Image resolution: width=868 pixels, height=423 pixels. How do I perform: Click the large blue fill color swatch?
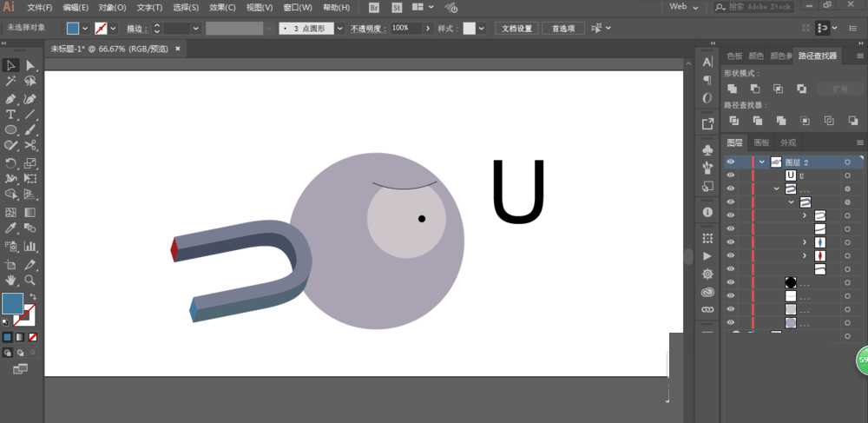pos(12,303)
